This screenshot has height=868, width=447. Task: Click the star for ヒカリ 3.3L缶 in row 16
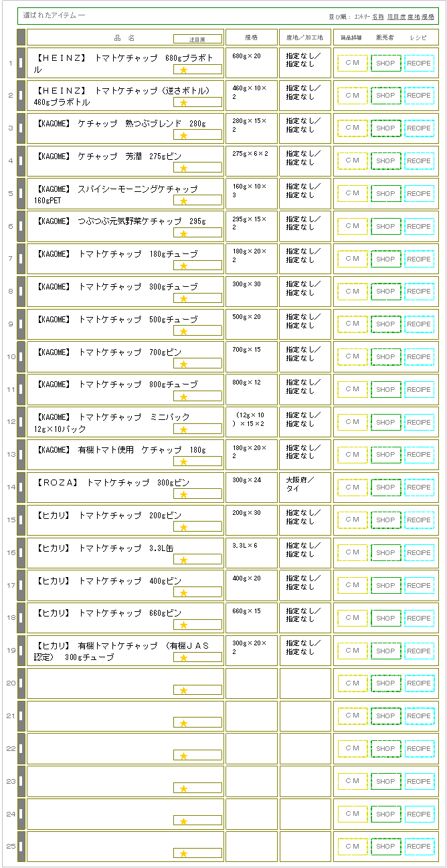pos(183,560)
